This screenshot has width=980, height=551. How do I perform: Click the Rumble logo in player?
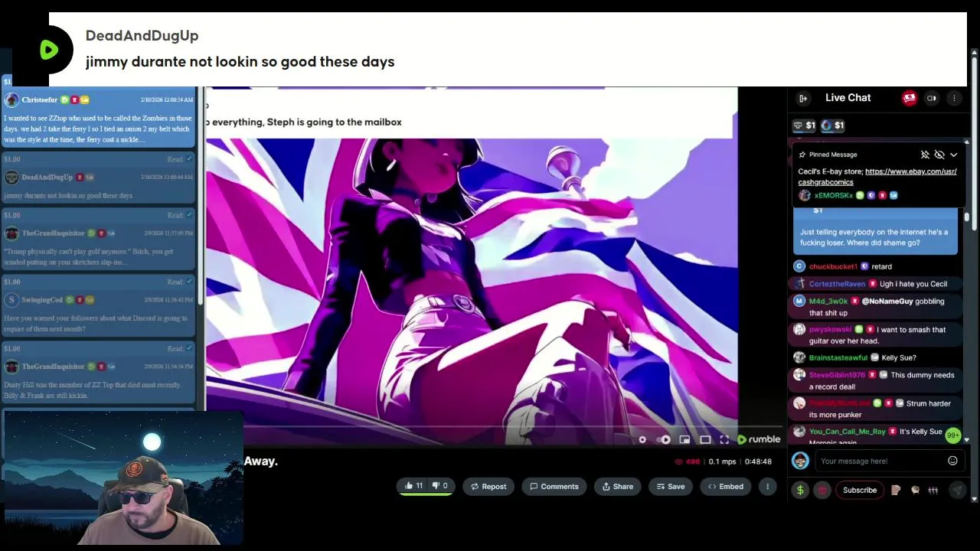759,439
